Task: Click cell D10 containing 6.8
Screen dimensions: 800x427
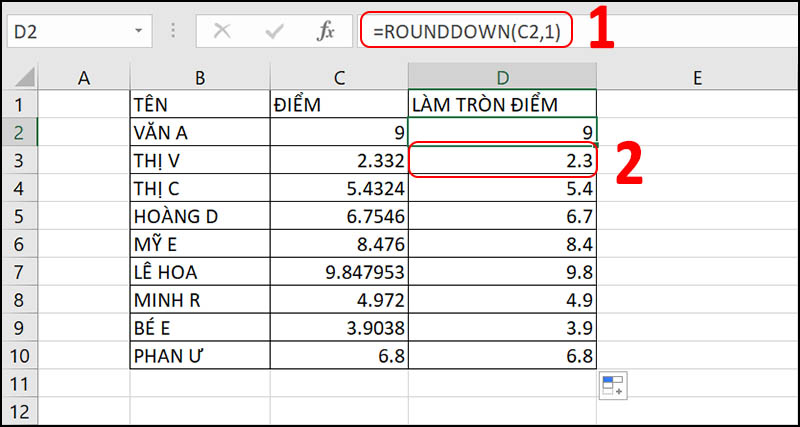Action: (503, 356)
